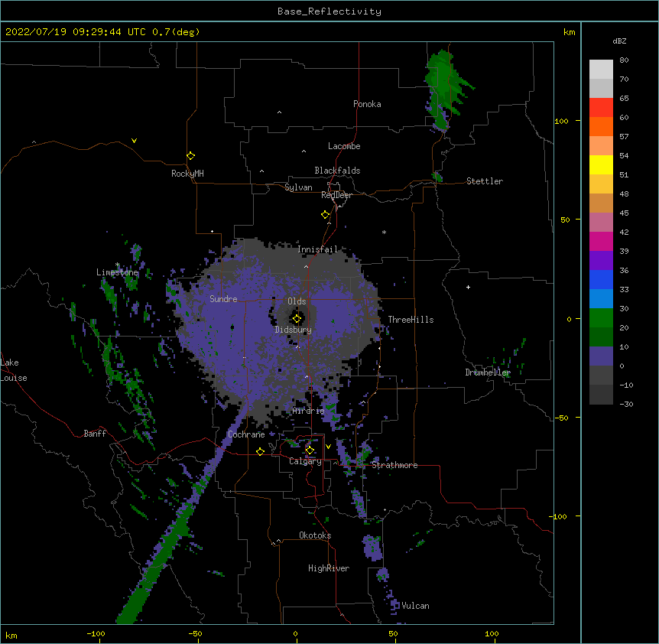Click the dBZ legend heading

click(619, 41)
